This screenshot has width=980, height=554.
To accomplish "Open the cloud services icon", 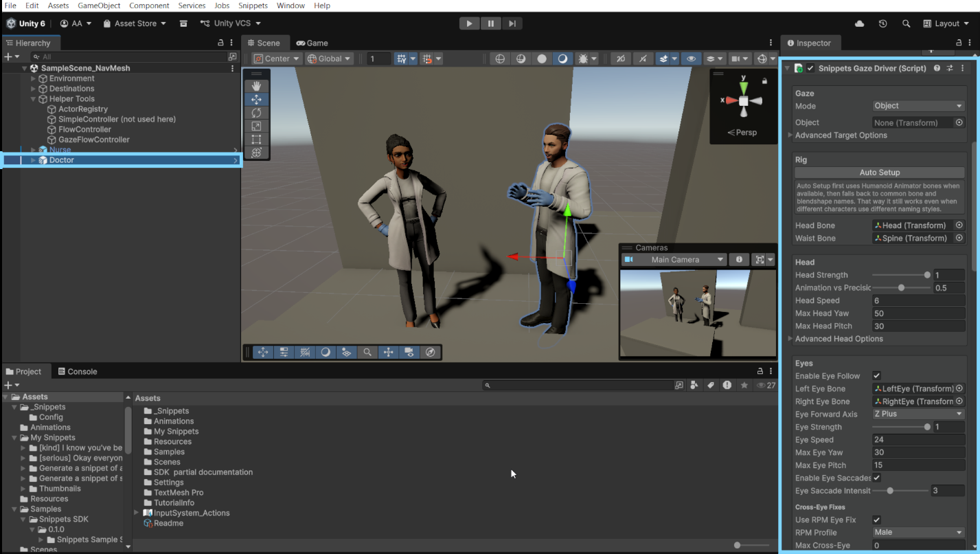I will (x=860, y=23).
